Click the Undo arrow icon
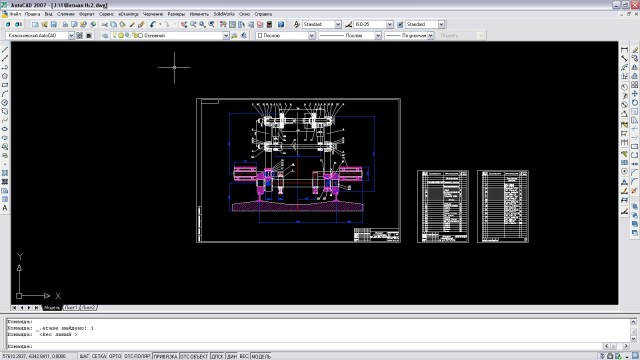This screenshot has width=640, height=360. 152,24
